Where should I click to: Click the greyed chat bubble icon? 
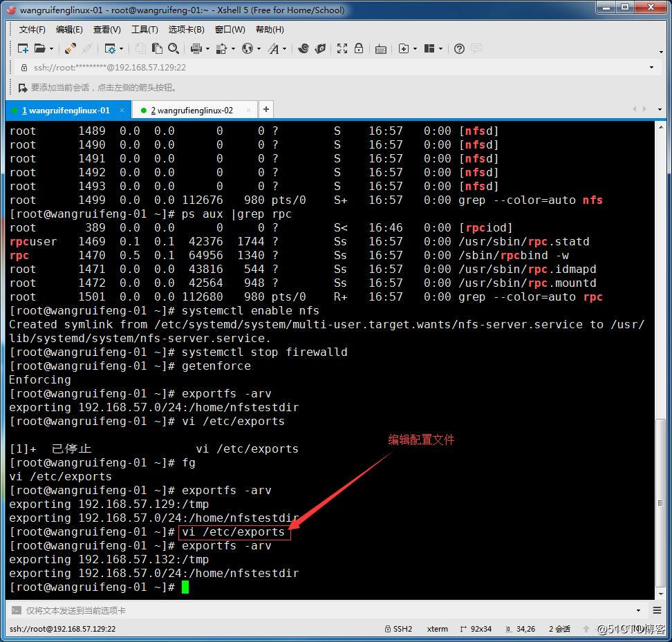coord(476,48)
